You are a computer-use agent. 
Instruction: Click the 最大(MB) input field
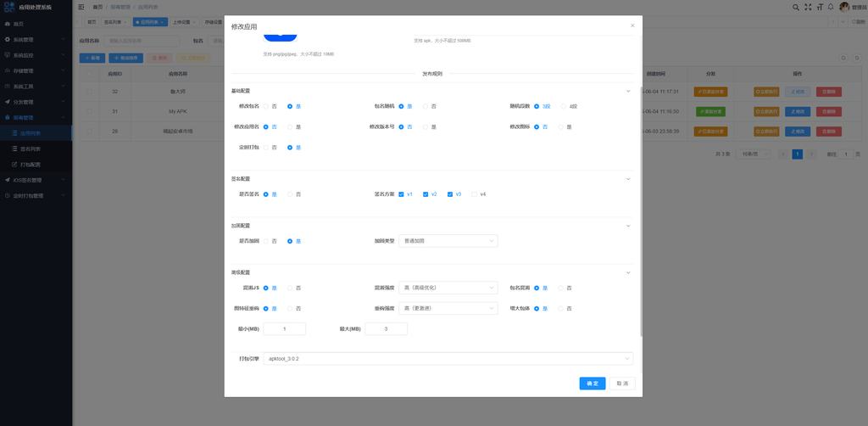click(x=386, y=329)
